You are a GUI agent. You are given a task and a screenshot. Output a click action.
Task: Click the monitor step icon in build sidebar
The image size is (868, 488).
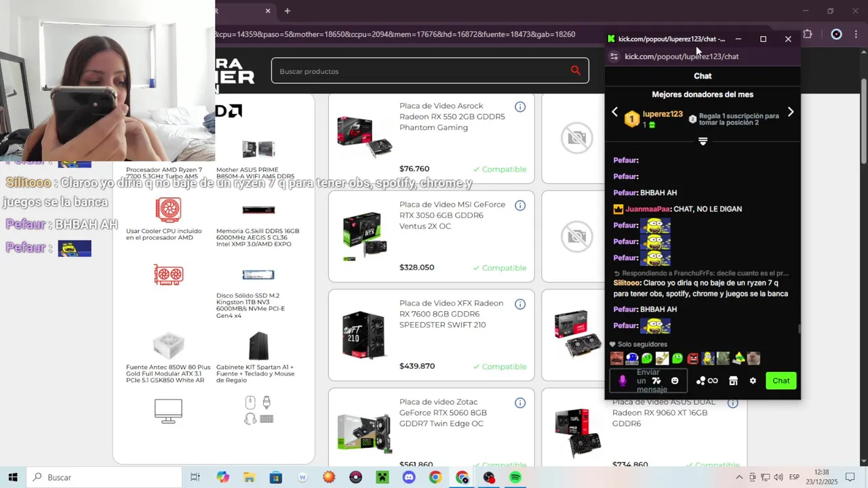(168, 411)
